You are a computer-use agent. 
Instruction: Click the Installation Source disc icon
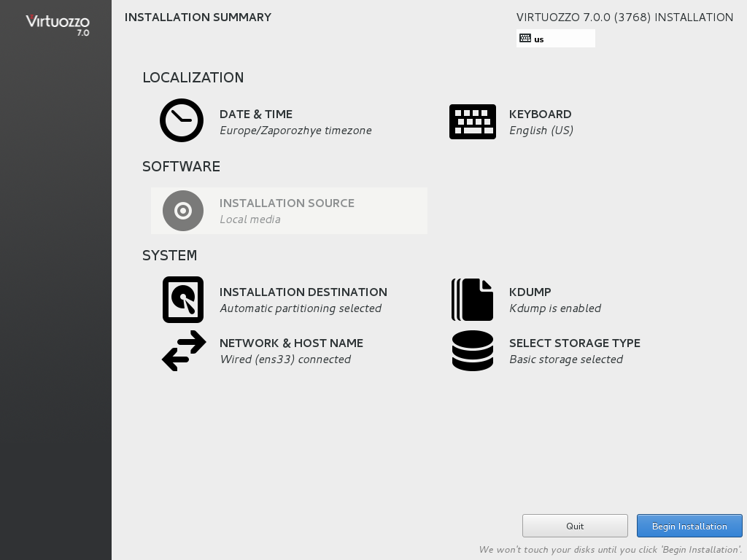183,211
